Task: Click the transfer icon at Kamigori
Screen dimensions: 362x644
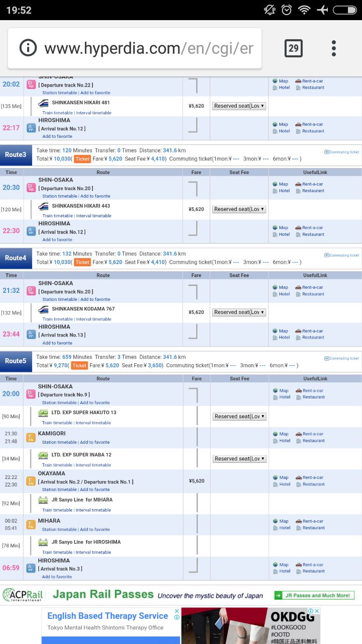Action: coord(31,437)
